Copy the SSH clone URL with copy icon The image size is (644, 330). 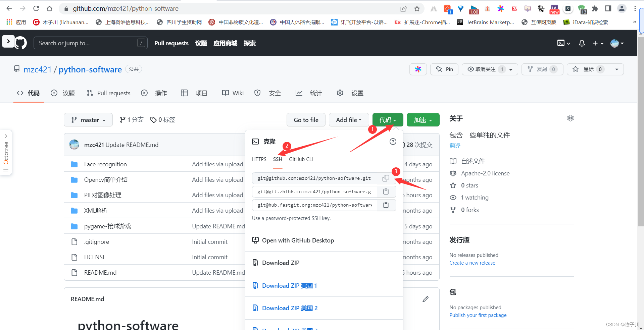(x=386, y=178)
